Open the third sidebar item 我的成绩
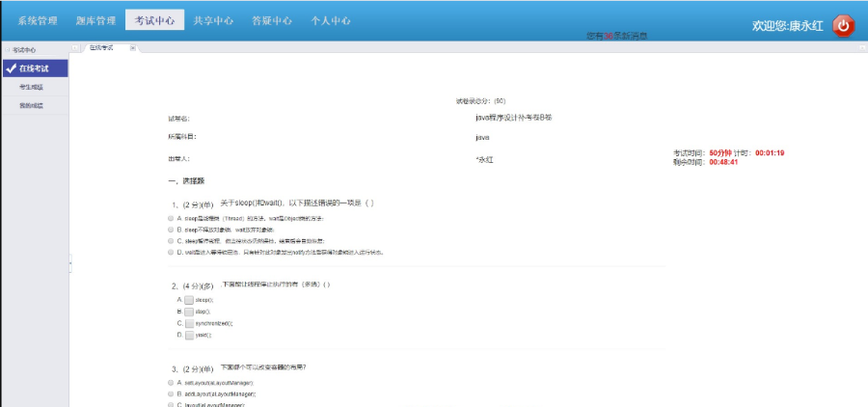This screenshot has height=407, width=868. [32, 105]
